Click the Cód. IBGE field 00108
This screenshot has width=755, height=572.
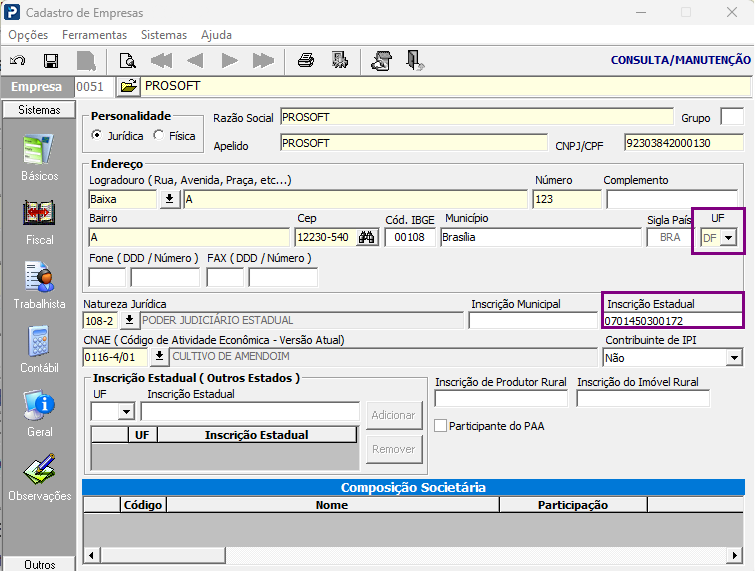(x=410, y=237)
